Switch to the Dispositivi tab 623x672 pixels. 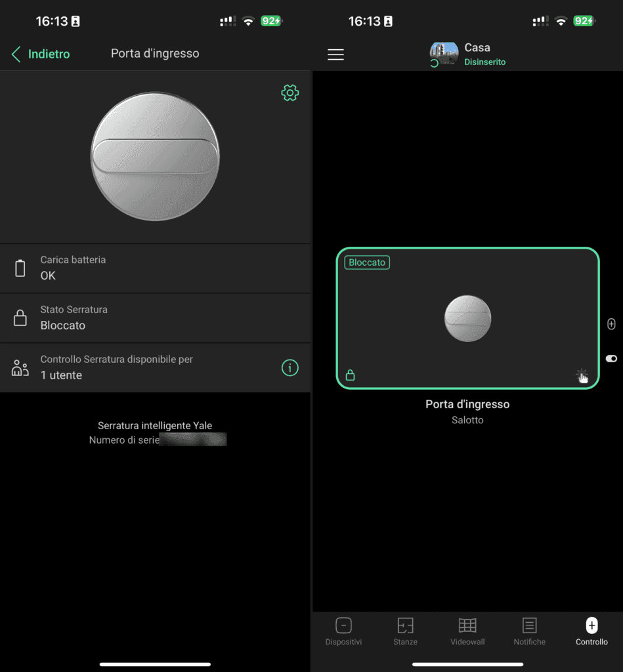[343, 631]
